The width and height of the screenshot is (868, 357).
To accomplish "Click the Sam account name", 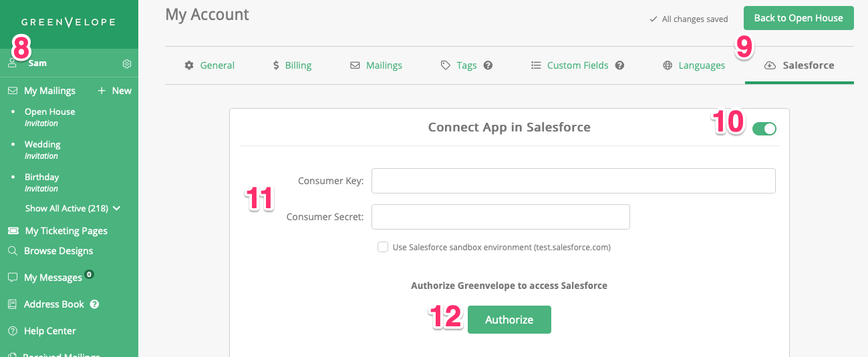I will 37,63.
